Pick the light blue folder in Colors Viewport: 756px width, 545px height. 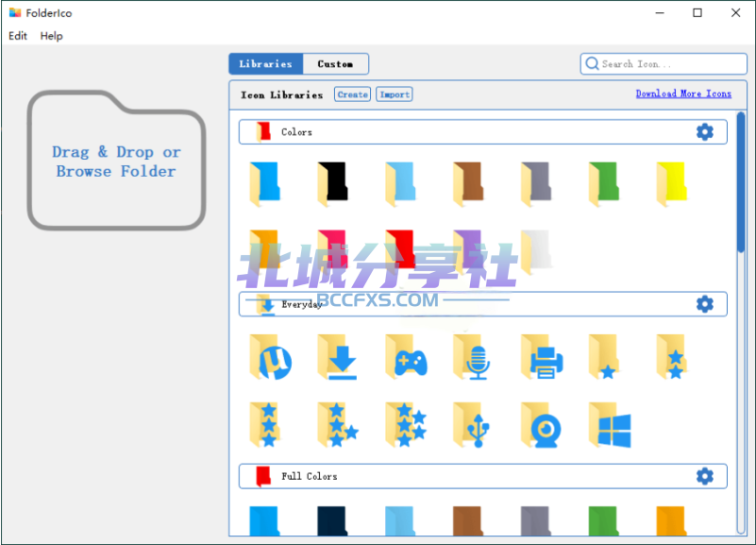pyautogui.click(x=401, y=183)
